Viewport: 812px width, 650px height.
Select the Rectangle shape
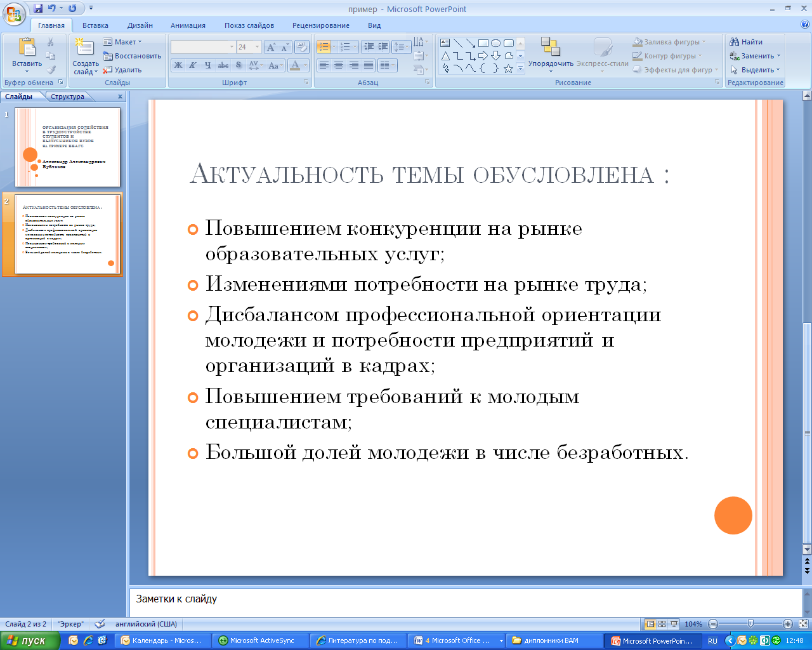[483, 43]
